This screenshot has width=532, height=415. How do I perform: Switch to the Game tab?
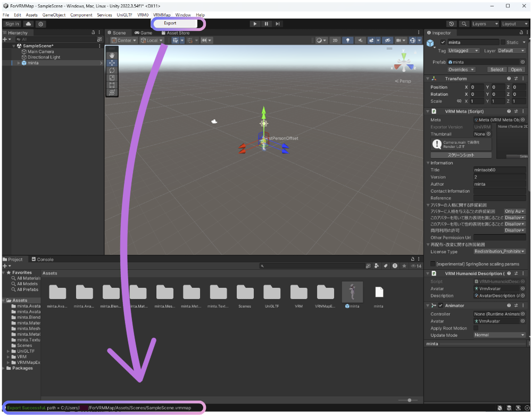[143, 33]
